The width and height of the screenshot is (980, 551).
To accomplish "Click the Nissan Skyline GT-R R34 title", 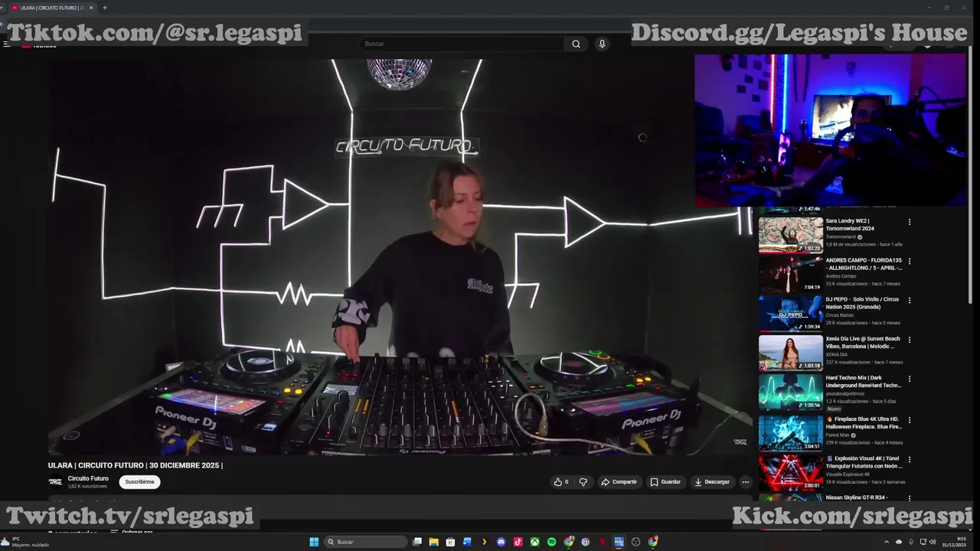I will pos(856,497).
